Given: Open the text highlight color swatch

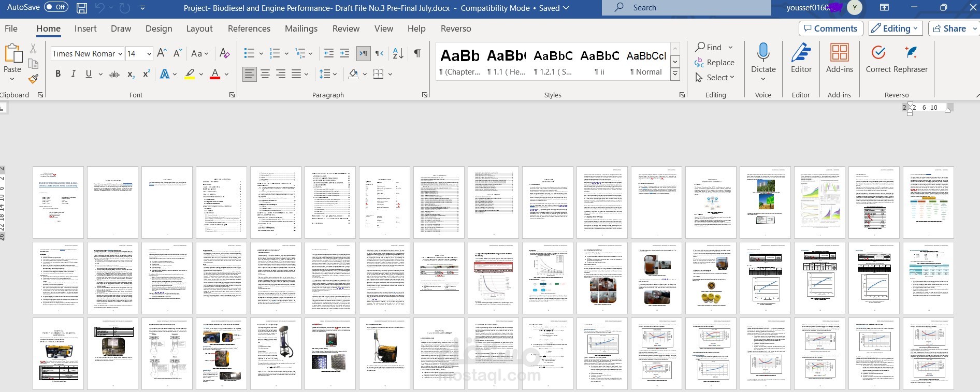Looking at the screenshot, I should 190,74.
